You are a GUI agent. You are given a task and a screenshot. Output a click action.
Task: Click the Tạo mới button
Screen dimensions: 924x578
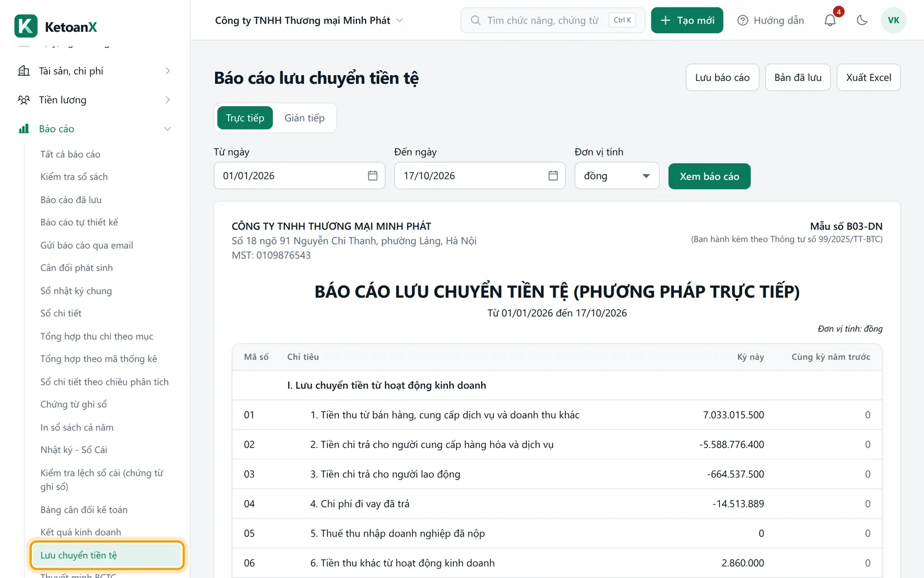(687, 20)
